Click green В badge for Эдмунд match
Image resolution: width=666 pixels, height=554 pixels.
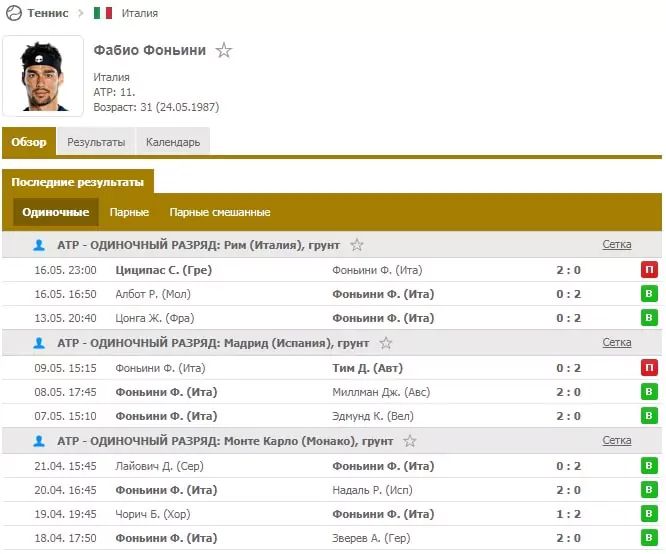pos(649,416)
